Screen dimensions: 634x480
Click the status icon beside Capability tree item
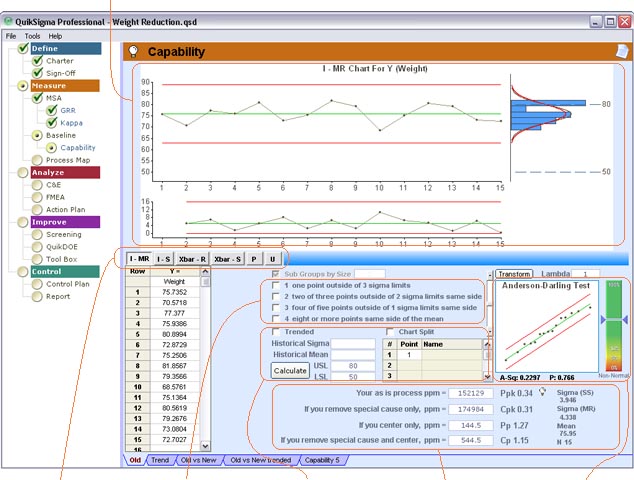[51, 148]
